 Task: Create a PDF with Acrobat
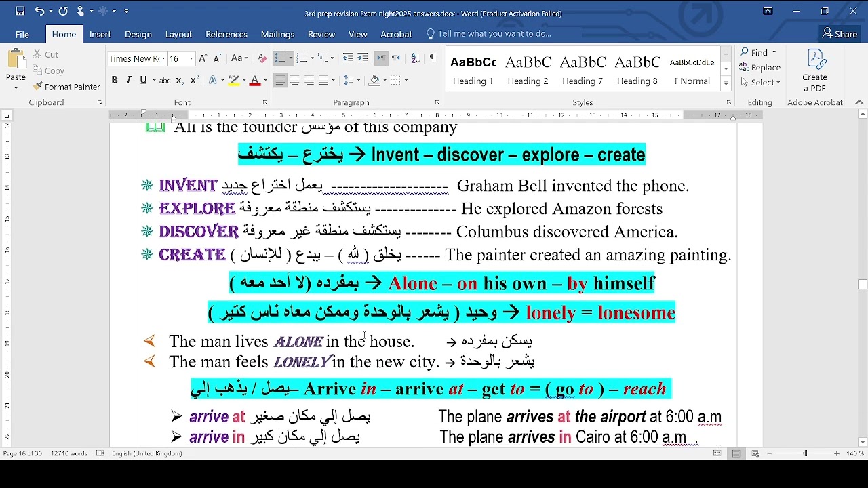click(815, 70)
